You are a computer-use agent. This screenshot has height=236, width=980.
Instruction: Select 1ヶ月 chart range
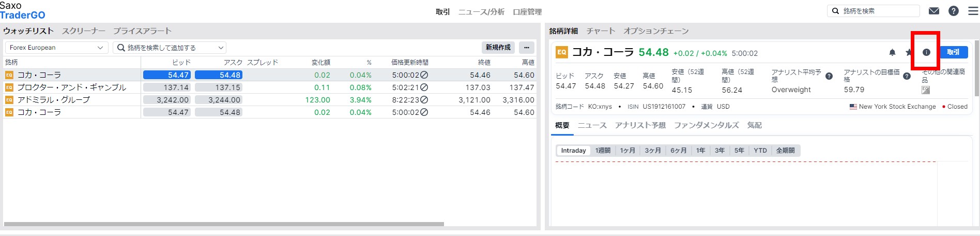point(627,151)
